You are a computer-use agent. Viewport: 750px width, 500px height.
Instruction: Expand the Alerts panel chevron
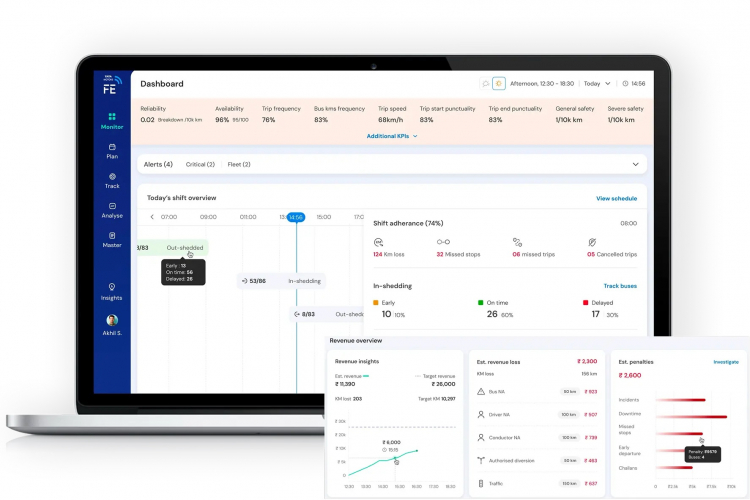635,164
